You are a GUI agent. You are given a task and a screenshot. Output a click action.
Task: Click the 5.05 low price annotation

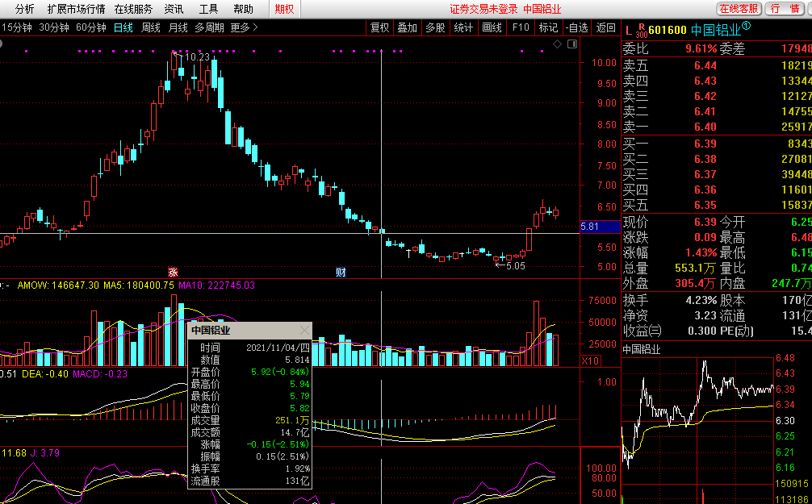point(515,265)
